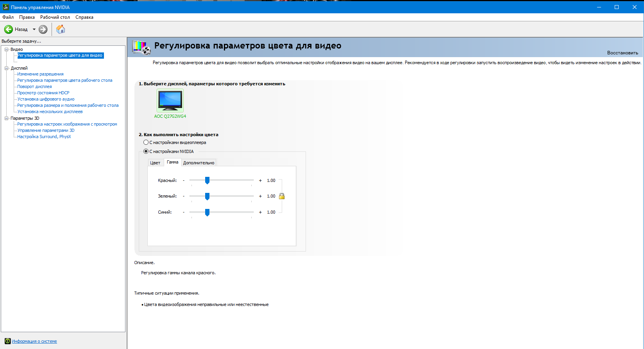Switch to the Гамма tab
Viewport: 644px width, 349px height.
172,162
